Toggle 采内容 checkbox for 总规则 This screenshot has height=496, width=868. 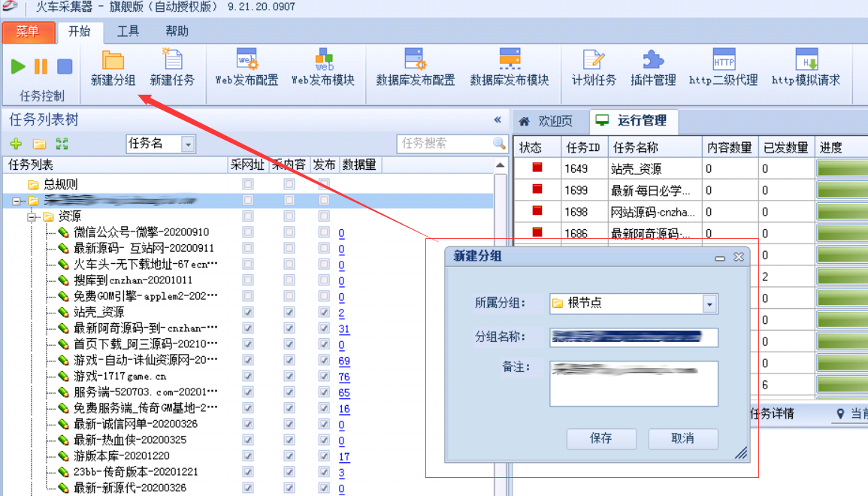289,184
